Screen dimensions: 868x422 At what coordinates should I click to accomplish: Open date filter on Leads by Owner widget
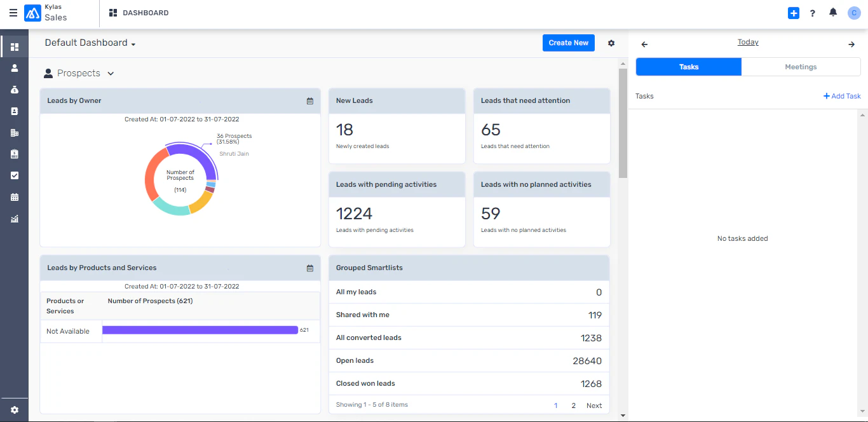[310, 100]
